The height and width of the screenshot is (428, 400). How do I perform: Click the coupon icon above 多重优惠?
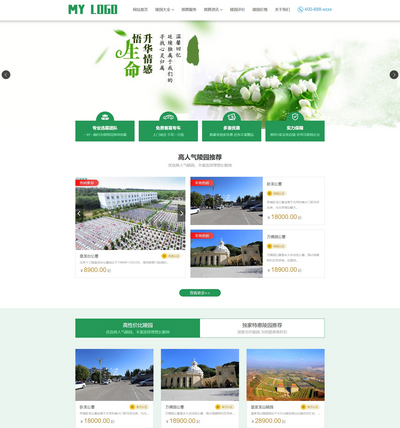click(x=232, y=117)
